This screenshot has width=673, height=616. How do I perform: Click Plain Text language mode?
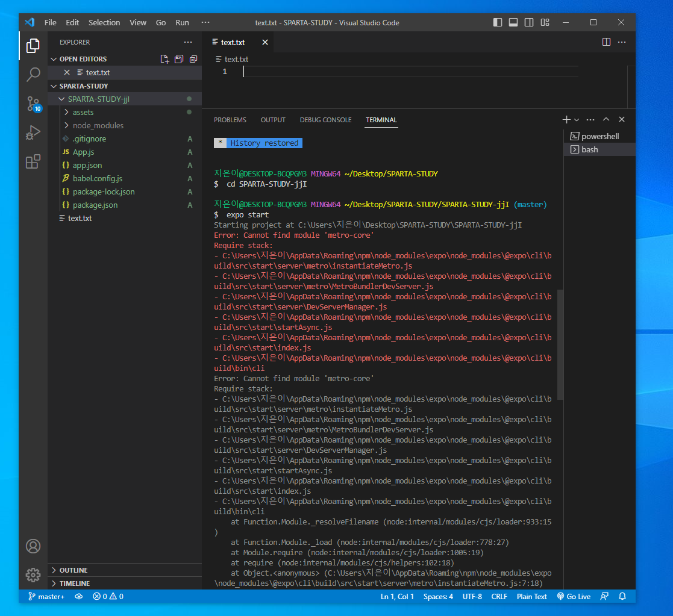coord(532,596)
